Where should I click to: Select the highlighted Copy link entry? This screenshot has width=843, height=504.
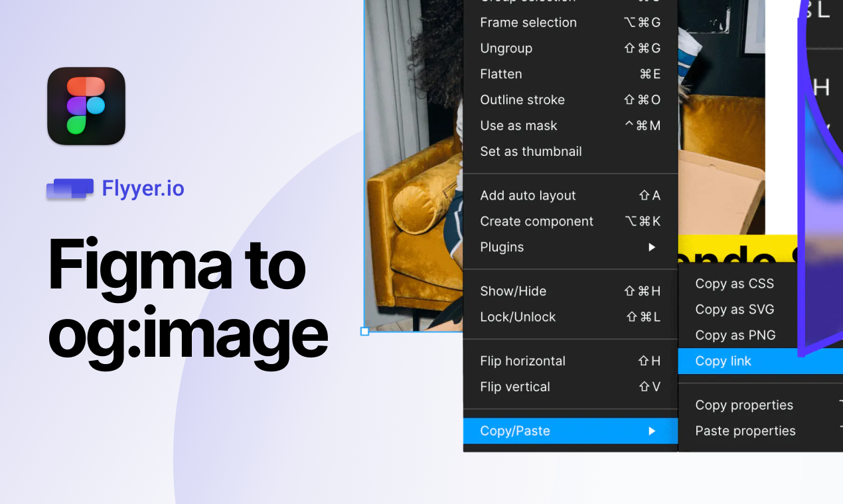point(761,361)
